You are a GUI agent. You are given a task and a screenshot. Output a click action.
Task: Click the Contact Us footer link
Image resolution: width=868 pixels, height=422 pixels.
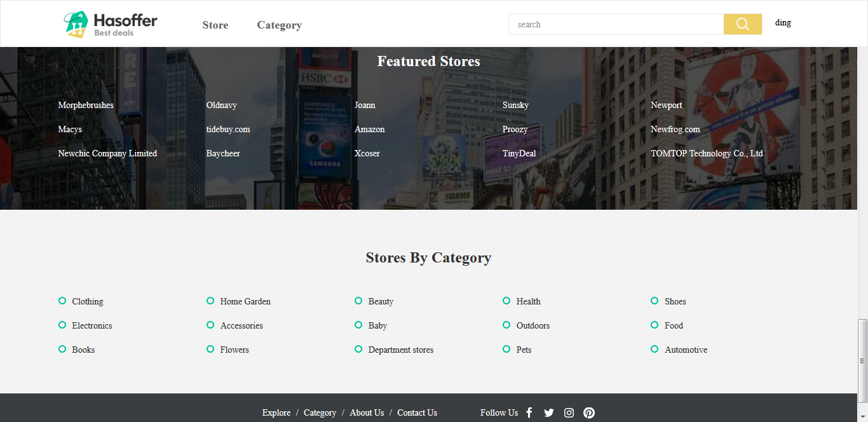(417, 412)
